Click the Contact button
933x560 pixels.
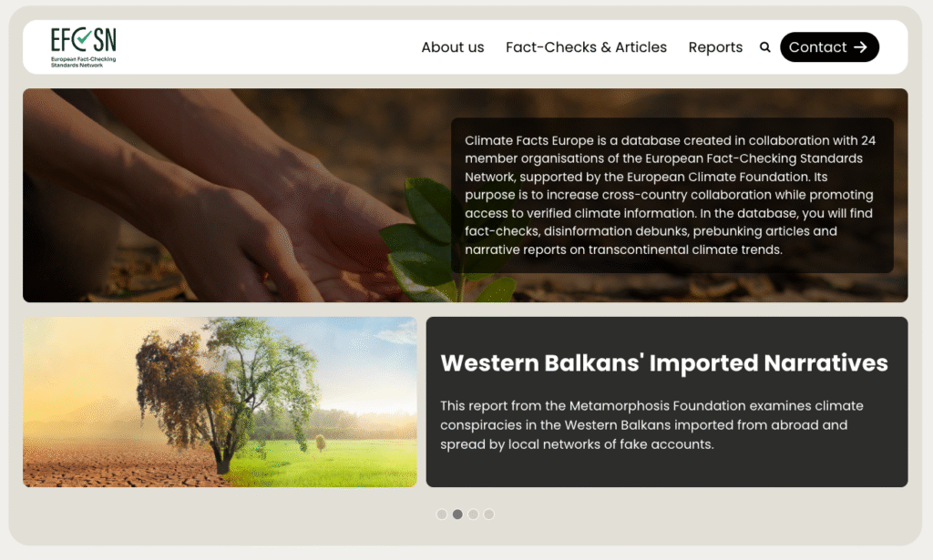click(x=829, y=47)
